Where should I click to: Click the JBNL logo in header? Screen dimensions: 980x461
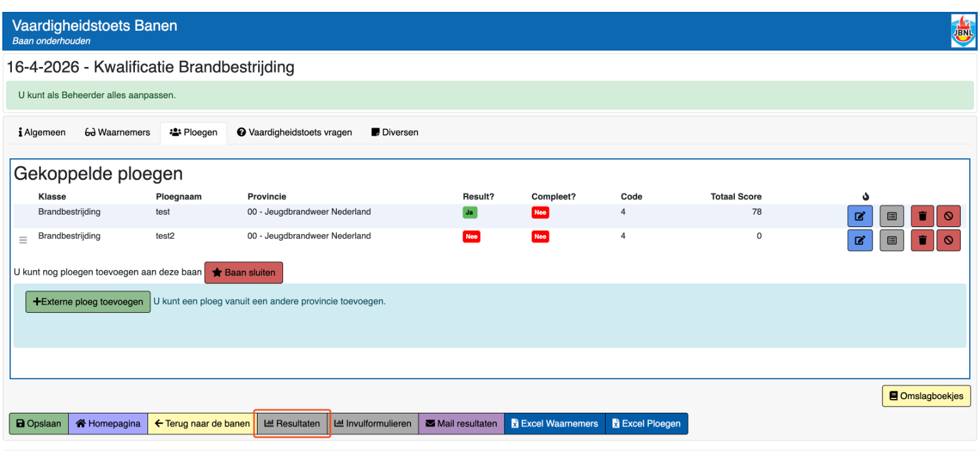click(962, 31)
